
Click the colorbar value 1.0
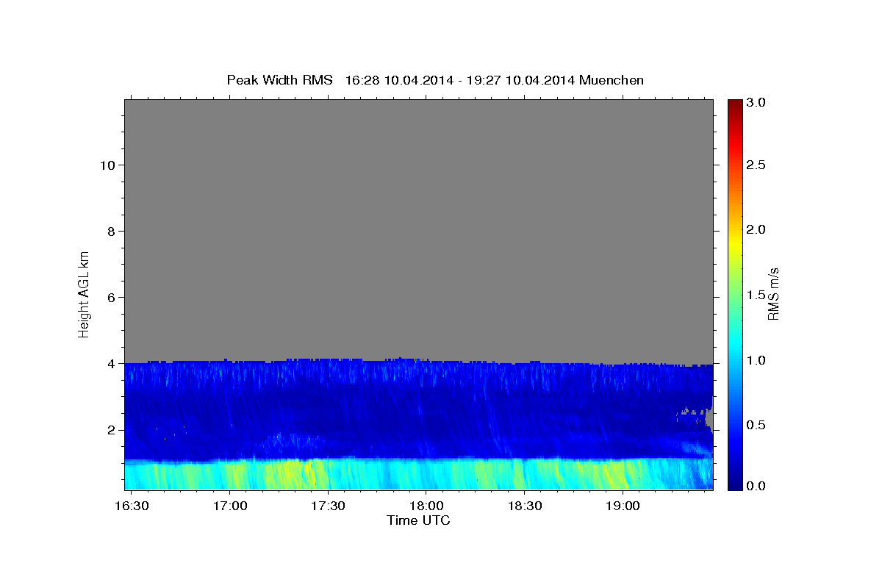pos(755,360)
